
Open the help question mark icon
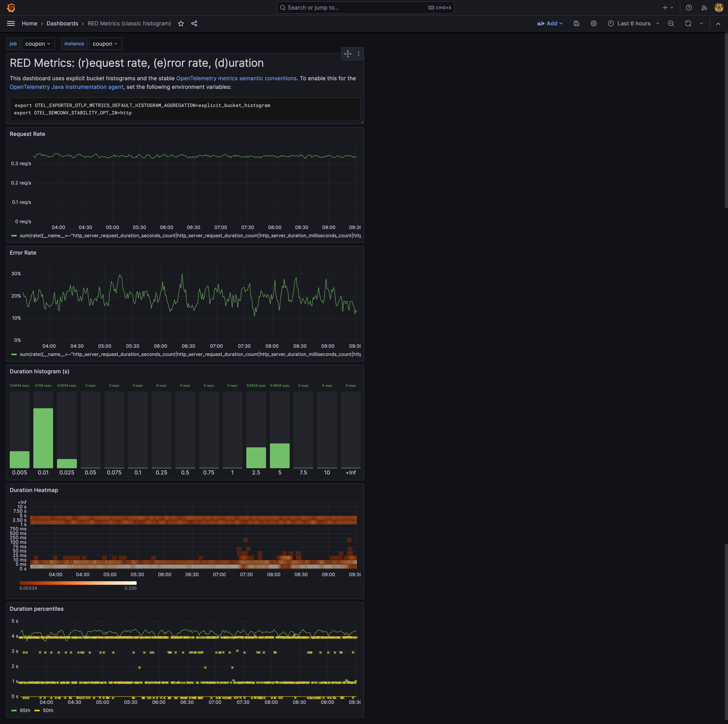(x=689, y=8)
